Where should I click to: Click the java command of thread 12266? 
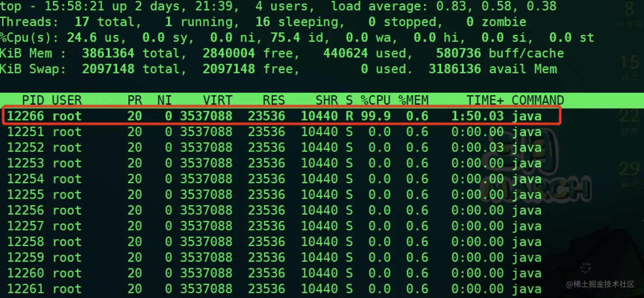(x=527, y=116)
